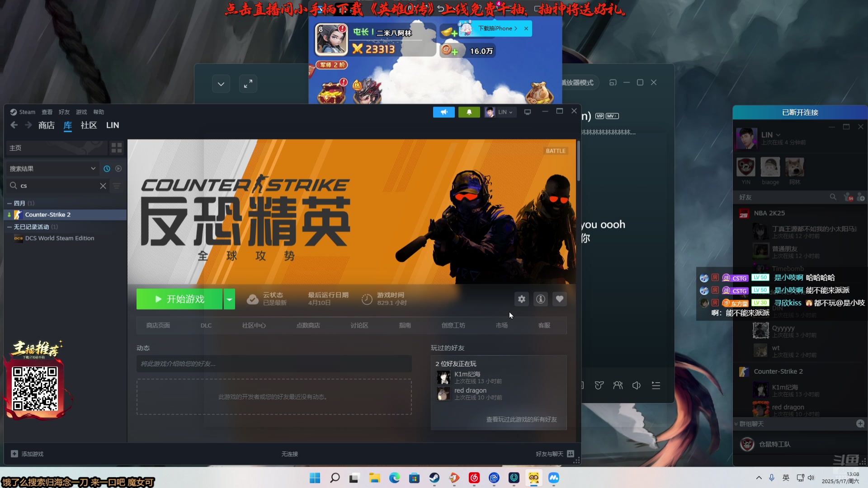Open the Counter-Strike 2 settings gear

522,299
